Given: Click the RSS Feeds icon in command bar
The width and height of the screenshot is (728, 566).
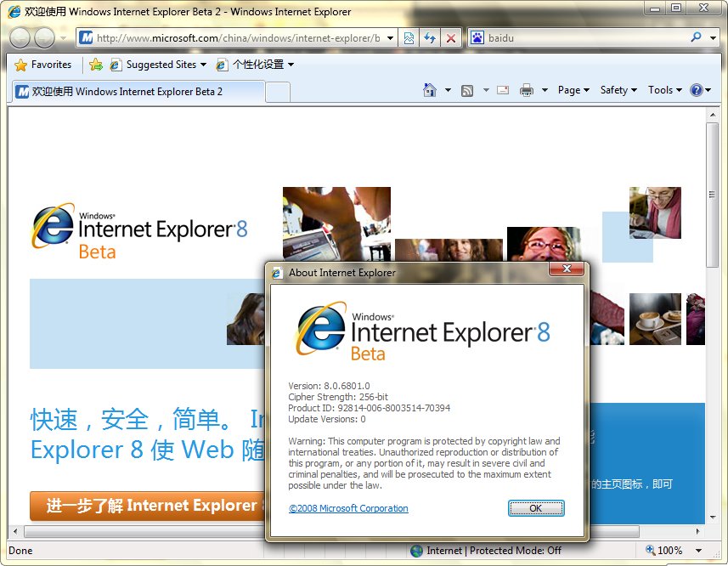Looking at the screenshot, I should pyautogui.click(x=467, y=91).
